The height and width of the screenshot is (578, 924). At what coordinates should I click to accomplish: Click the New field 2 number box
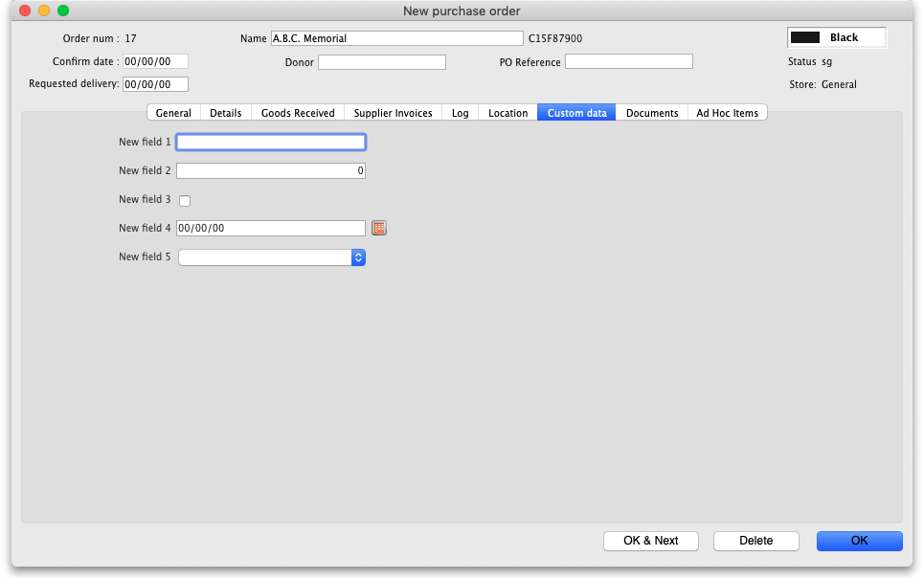coord(271,170)
